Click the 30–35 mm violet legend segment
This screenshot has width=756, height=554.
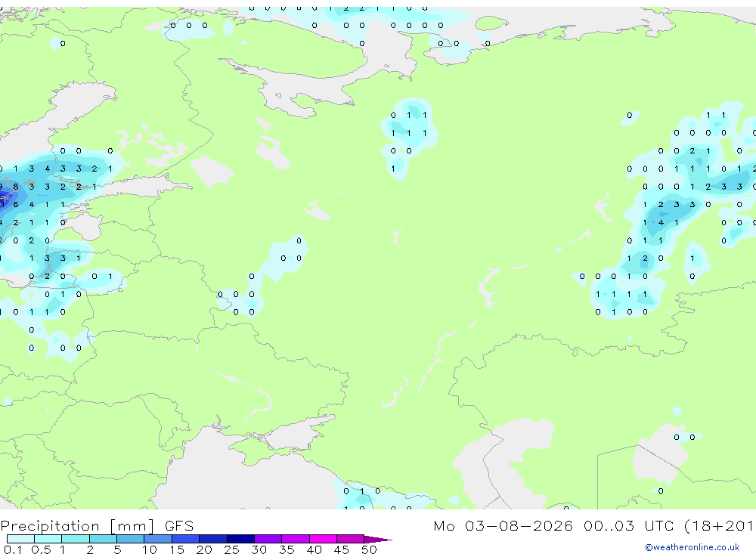[268, 539]
